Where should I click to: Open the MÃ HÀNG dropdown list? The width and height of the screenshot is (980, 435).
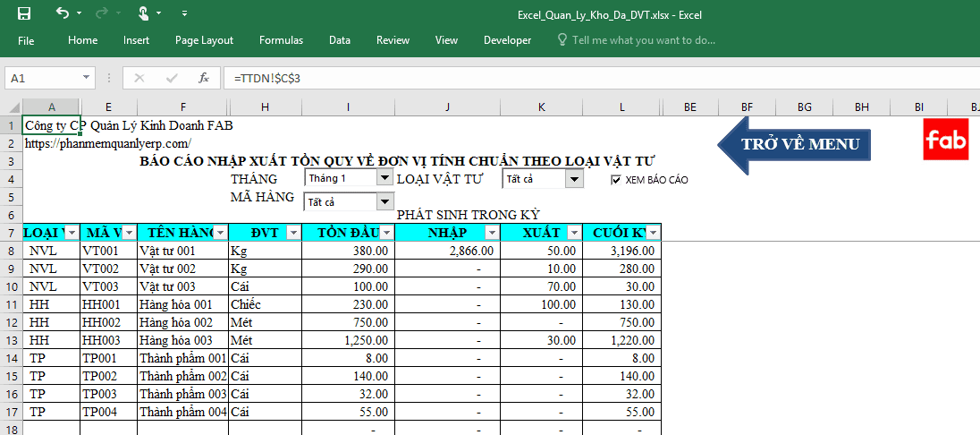(385, 201)
